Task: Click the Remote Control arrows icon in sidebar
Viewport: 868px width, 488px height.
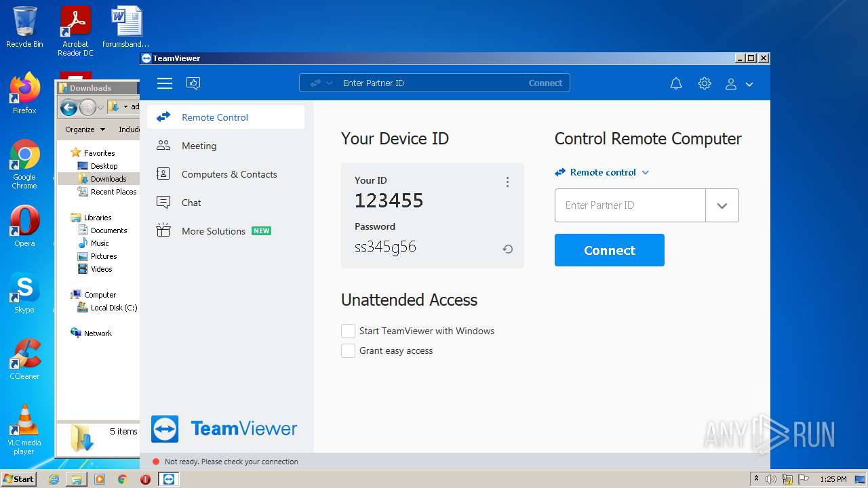Action: click(163, 117)
